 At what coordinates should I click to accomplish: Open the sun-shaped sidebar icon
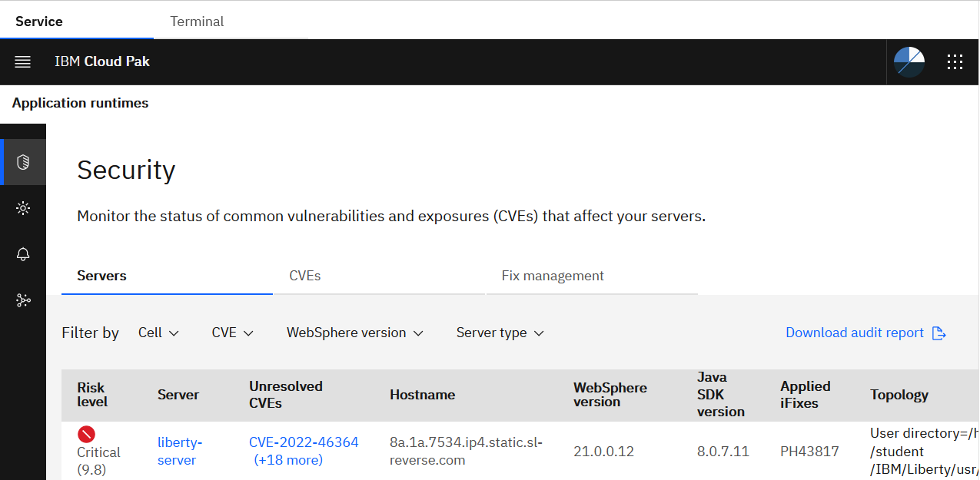pyautogui.click(x=23, y=208)
